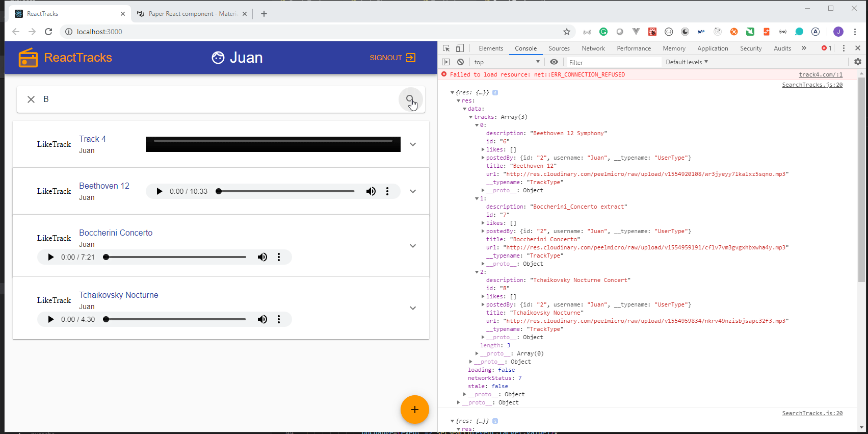Click the search magnifier icon in the search bar

[x=410, y=99]
